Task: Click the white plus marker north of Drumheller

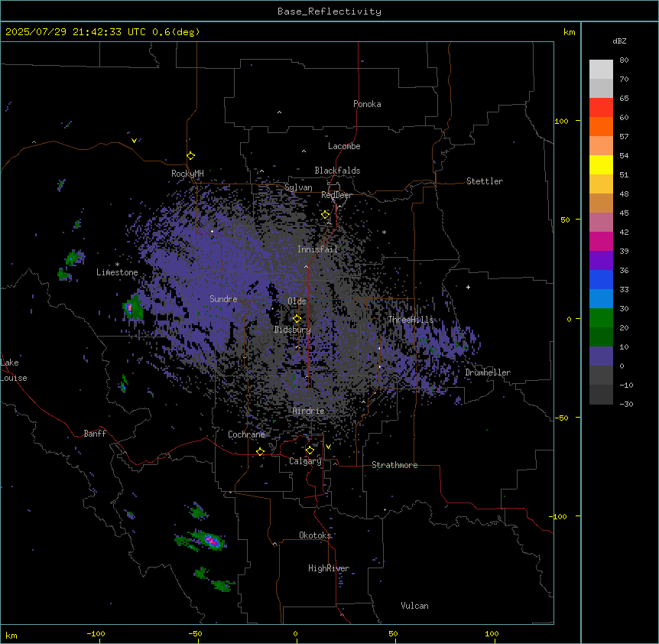Action: [x=468, y=287]
